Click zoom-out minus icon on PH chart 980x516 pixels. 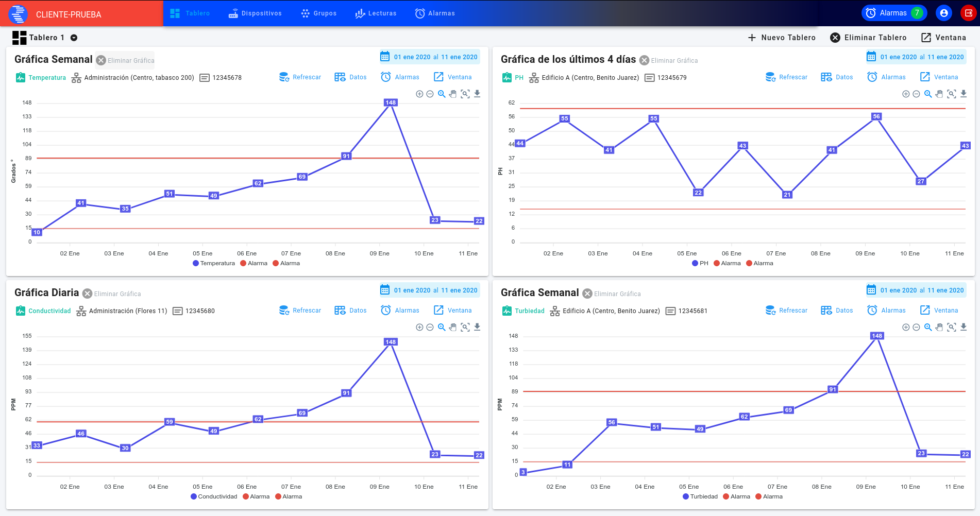[916, 94]
